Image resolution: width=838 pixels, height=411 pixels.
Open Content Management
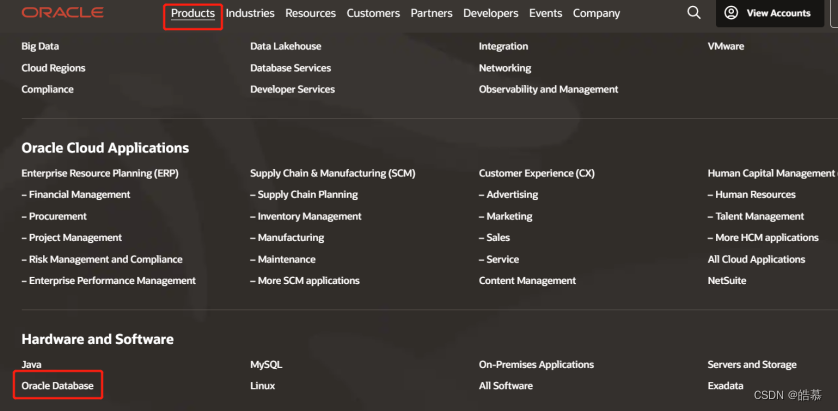coord(527,281)
